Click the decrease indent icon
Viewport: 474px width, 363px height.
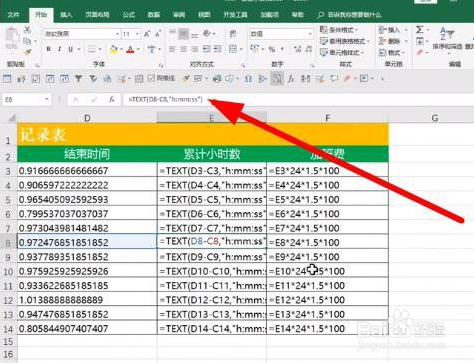[206, 49]
